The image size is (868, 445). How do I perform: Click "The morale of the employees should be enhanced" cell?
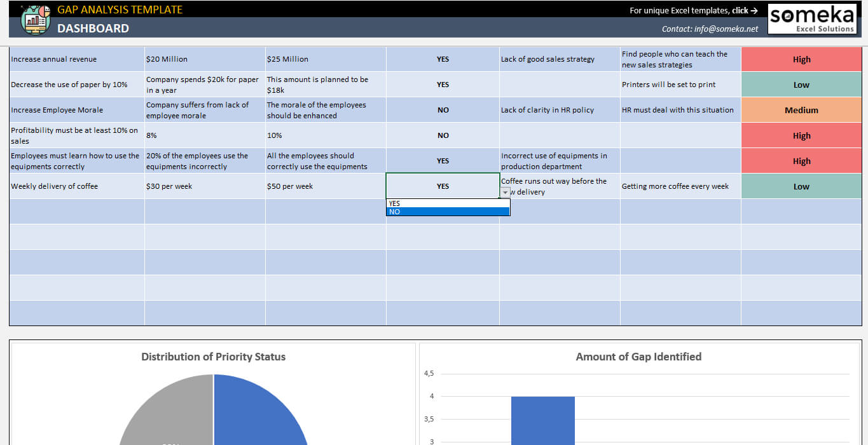click(x=326, y=110)
